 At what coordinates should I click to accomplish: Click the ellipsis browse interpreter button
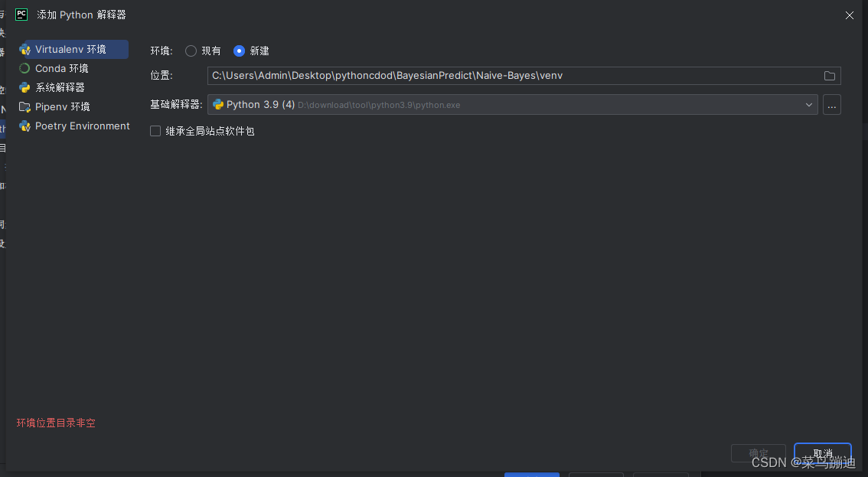point(832,105)
